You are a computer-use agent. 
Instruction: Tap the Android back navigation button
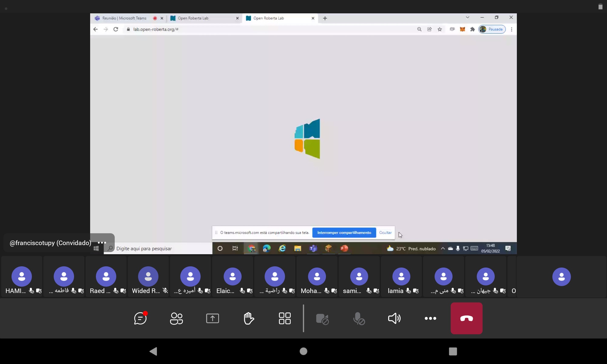153,351
